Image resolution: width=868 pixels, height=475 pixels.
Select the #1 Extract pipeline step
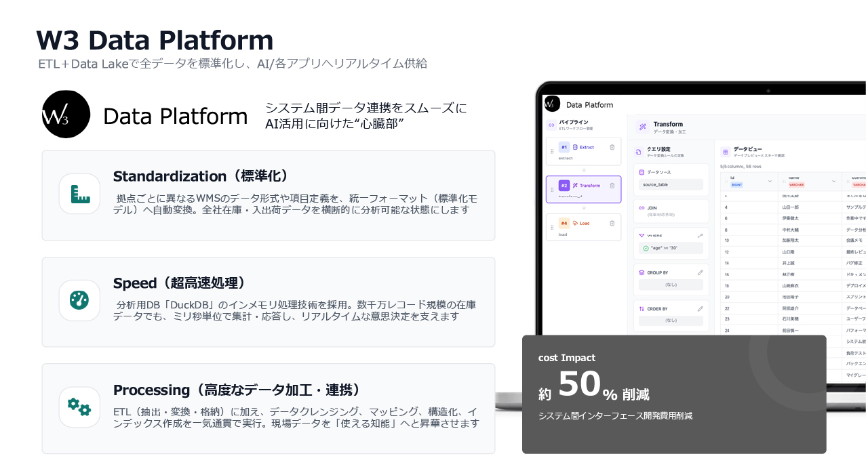point(583,151)
